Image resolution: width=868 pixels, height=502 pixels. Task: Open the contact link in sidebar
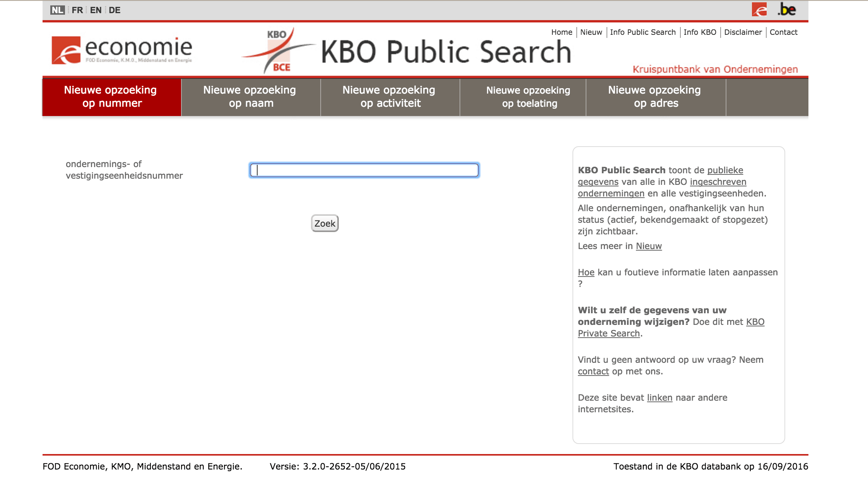593,371
